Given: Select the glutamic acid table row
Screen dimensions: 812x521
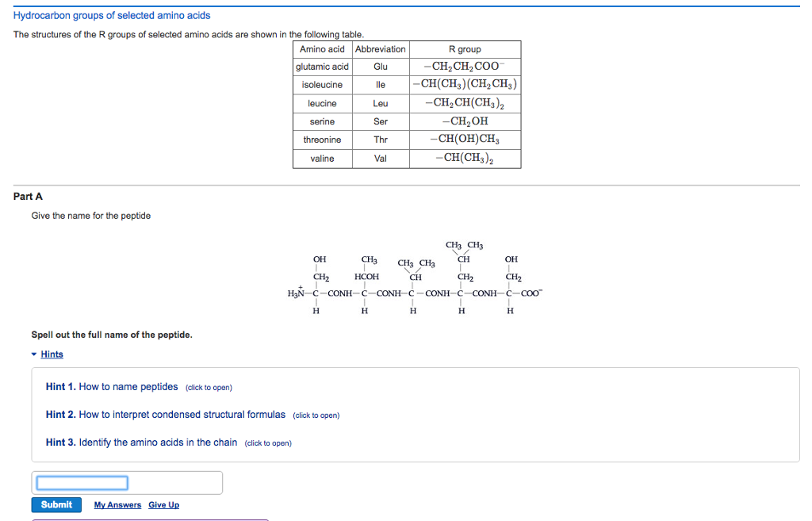Looking at the screenshot, I should click(322, 67).
